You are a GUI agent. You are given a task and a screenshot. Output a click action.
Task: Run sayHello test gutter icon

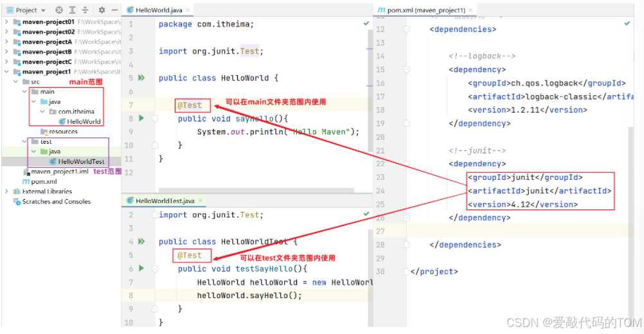[x=141, y=118]
